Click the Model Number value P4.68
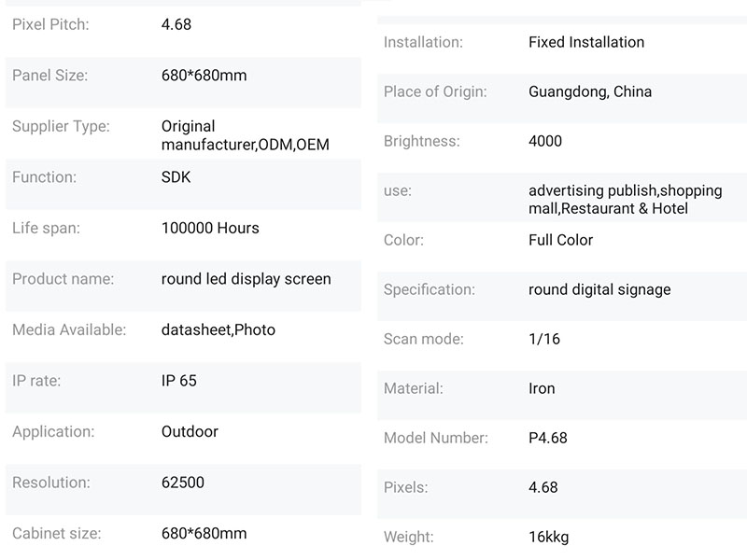The height and width of the screenshot is (560, 747). coord(547,438)
